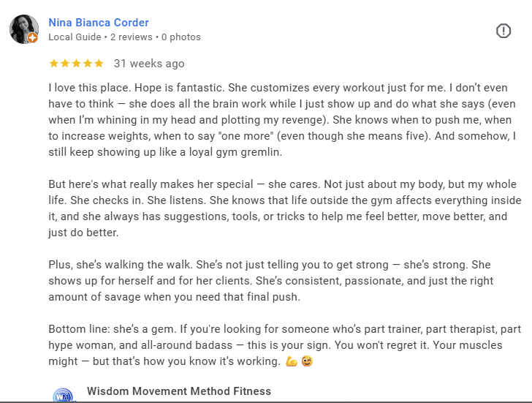Click the fifth yellow rating star
This screenshot has height=403, width=532.
coord(99,64)
